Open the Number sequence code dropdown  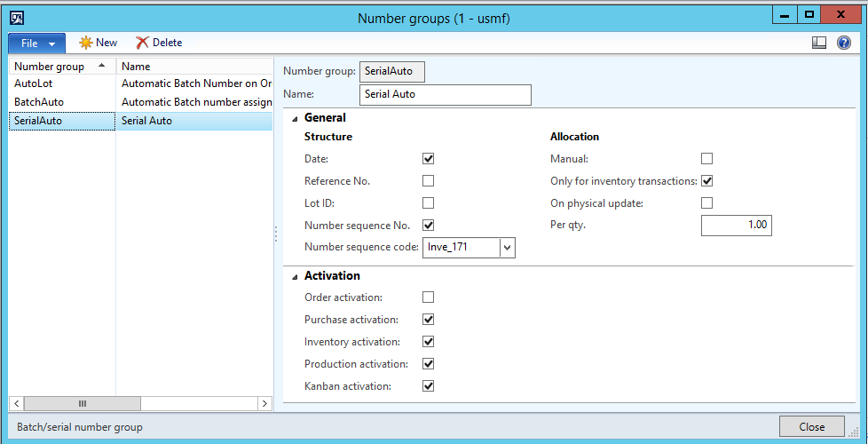point(508,248)
